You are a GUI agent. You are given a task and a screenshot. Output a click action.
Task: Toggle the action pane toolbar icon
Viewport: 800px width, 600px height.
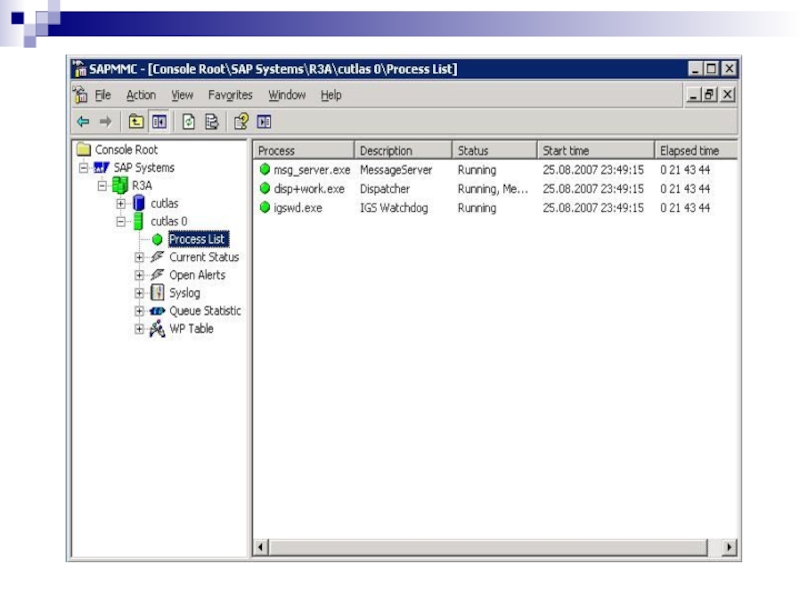click(x=264, y=121)
